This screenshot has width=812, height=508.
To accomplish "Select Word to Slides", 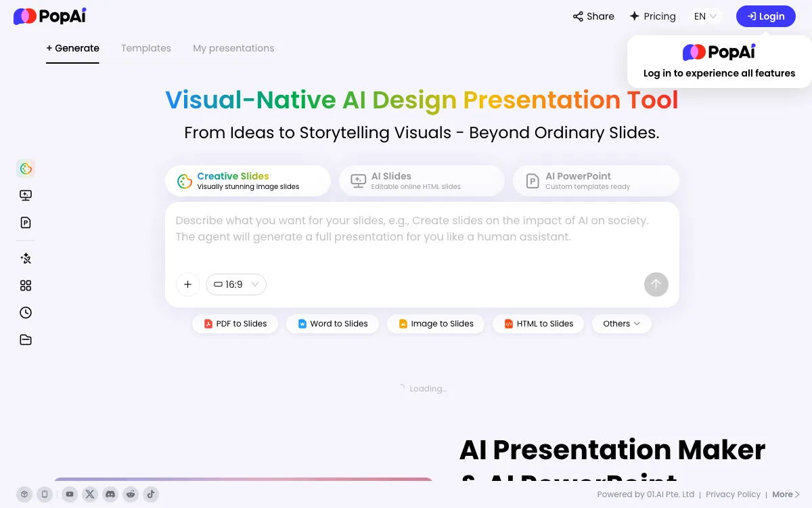I will coord(333,324).
